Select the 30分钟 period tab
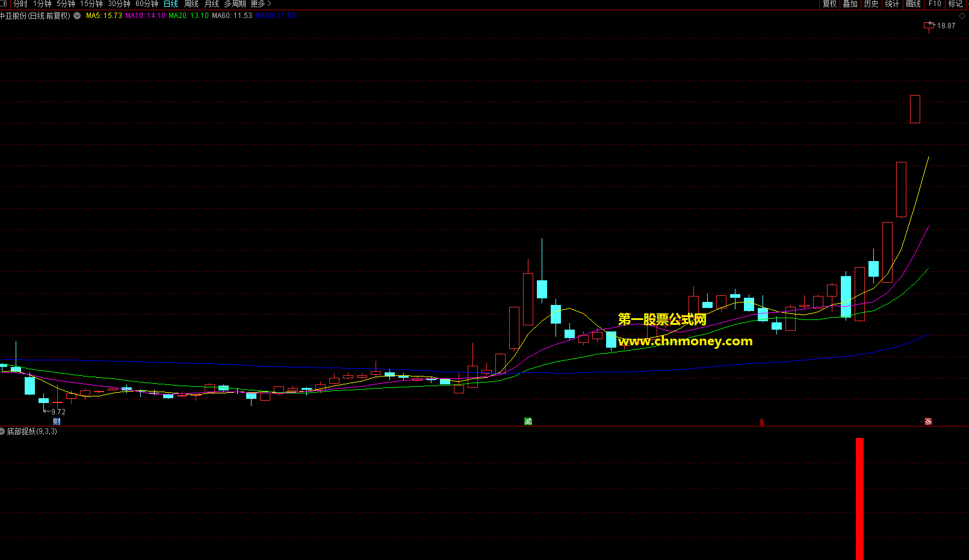The image size is (969, 560). coord(119,4)
